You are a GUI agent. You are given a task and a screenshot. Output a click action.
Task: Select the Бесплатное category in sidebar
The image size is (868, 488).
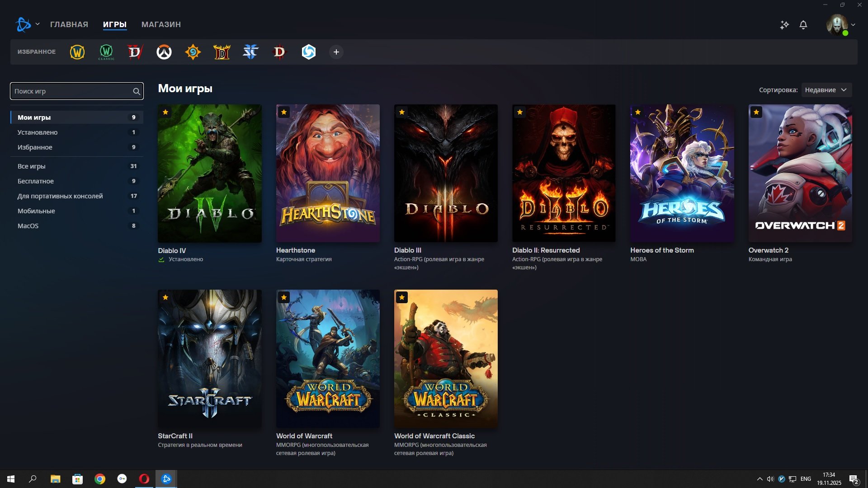(36, 181)
